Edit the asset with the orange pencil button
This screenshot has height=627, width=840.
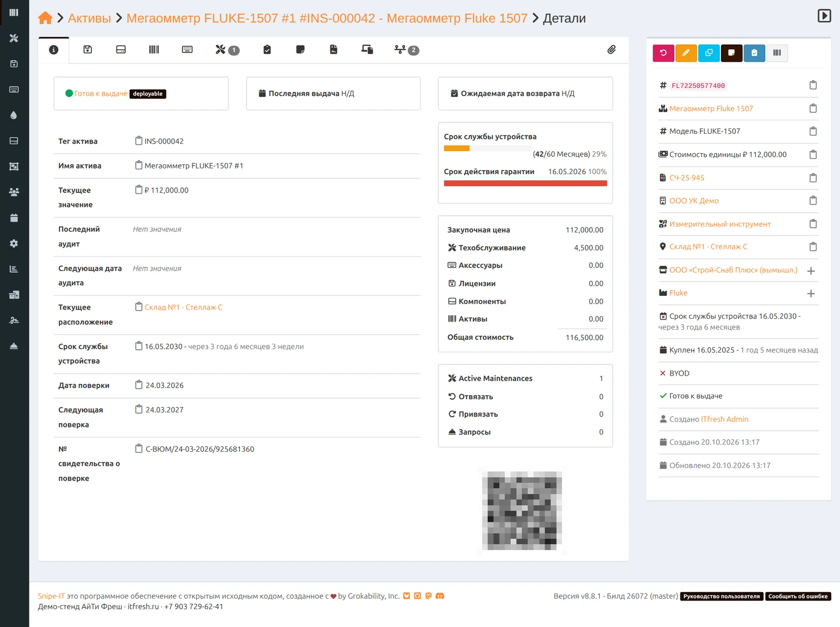pyautogui.click(x=686, y=53)
